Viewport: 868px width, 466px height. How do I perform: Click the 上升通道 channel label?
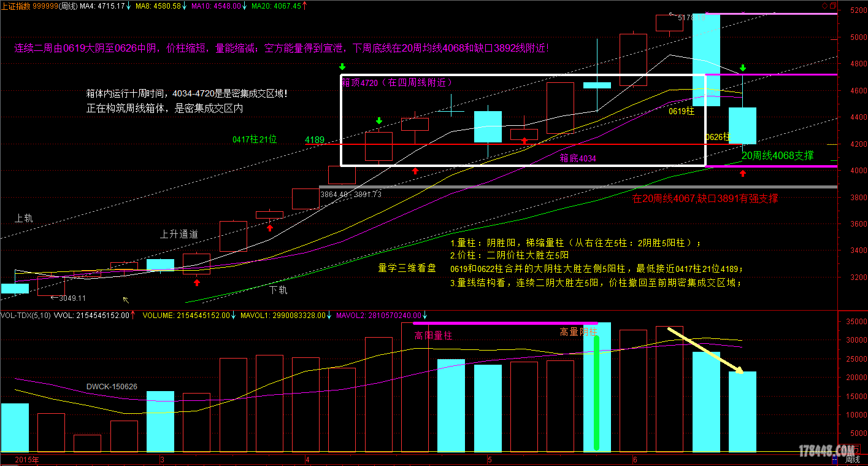[x=179, y=234]
